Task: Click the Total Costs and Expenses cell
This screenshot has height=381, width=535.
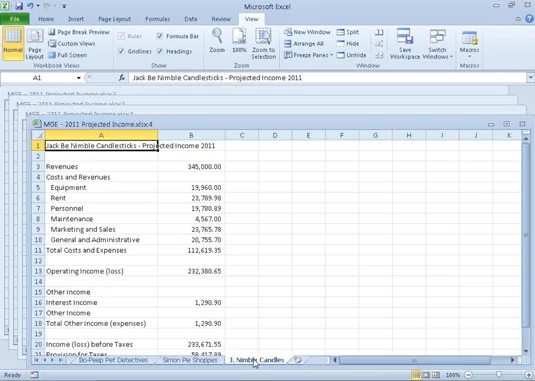Action: click(101, 250)
